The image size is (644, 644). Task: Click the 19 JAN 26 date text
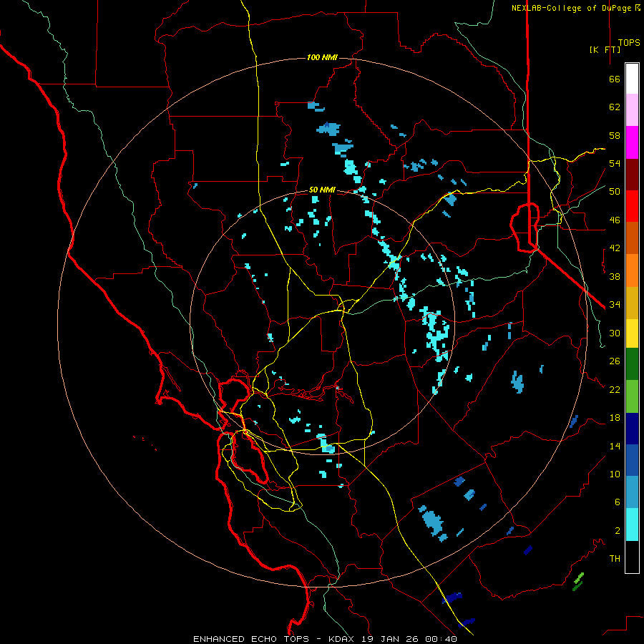(391, 639)
